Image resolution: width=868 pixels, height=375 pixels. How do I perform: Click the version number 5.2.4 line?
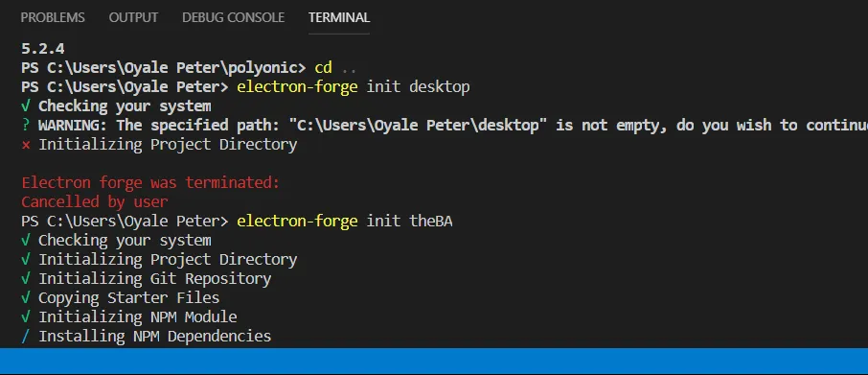click(x=42, y=49)
